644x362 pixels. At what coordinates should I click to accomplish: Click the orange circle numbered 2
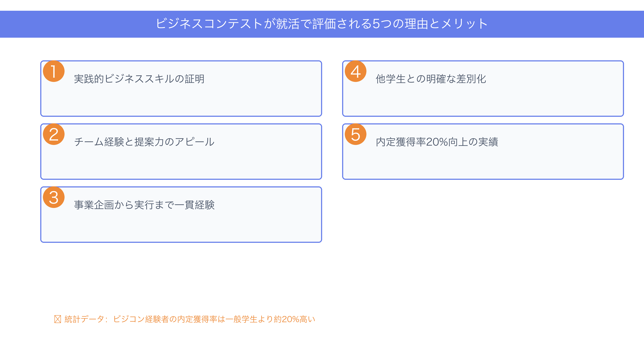(x=54, y=134)
